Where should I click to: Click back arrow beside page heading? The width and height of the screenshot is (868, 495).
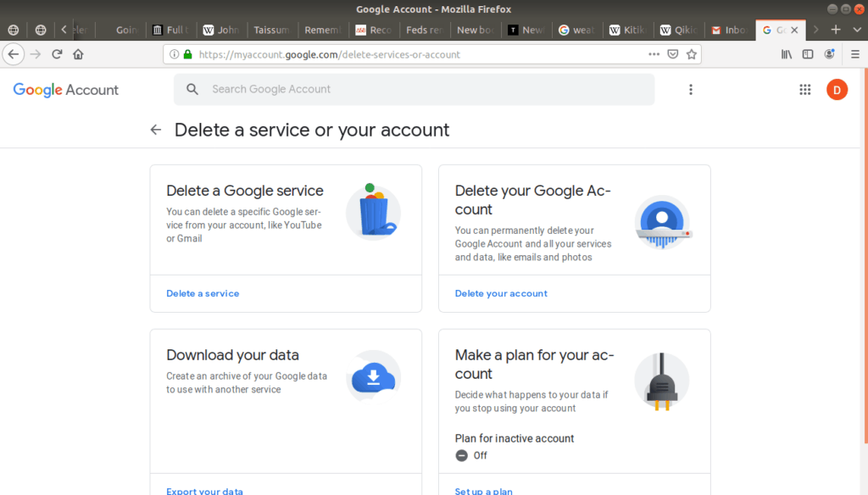tap(156, 130)
